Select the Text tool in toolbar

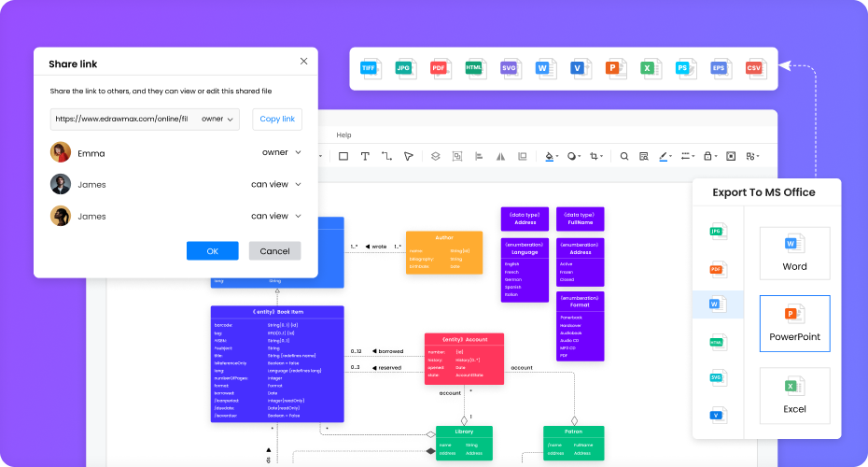click(x=365, y=156)
